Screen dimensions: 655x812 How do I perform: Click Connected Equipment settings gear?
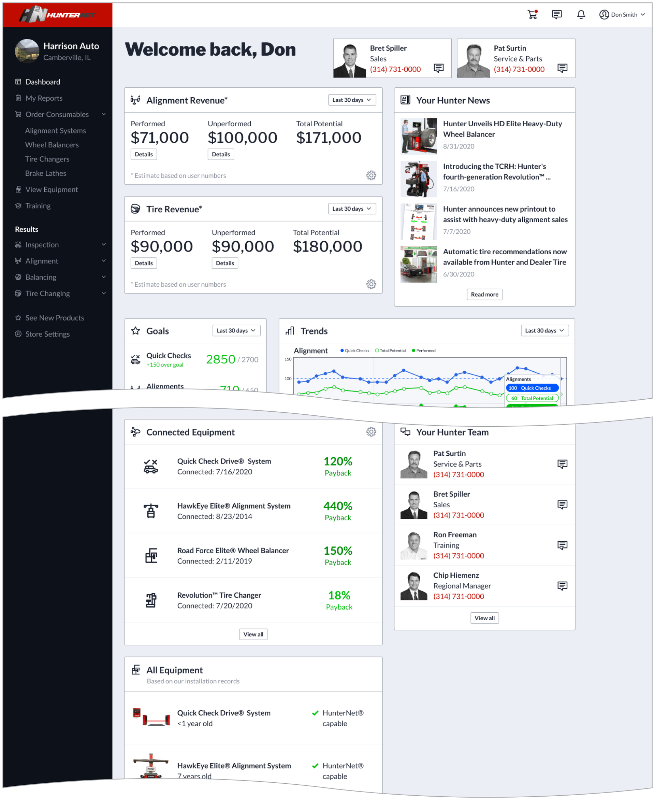tap(371, 432)
